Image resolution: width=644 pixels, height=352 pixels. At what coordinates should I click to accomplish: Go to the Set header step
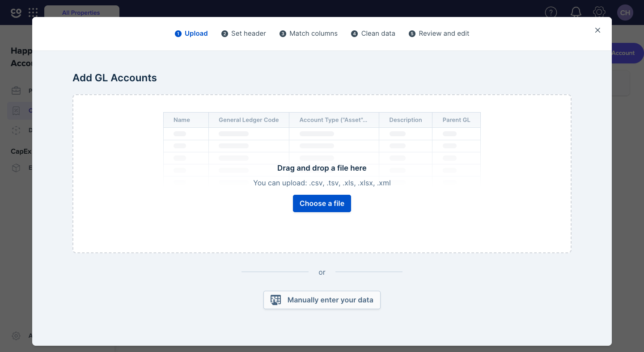coord(244,34)
